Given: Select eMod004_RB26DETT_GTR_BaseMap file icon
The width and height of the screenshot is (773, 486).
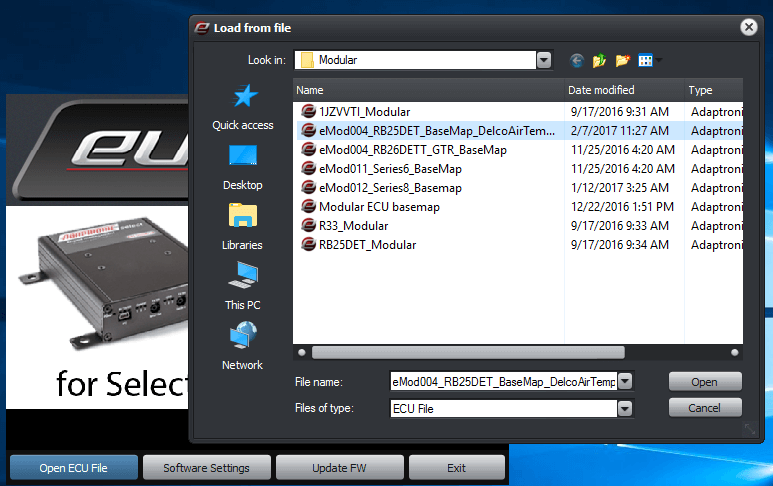Looking at the screenshot, I should tap(309, 150).
